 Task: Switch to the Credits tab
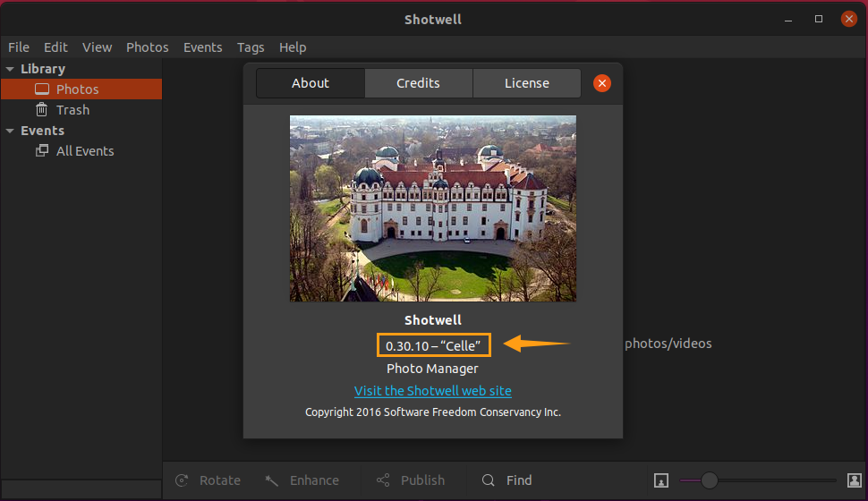click(x=419, y=83)
